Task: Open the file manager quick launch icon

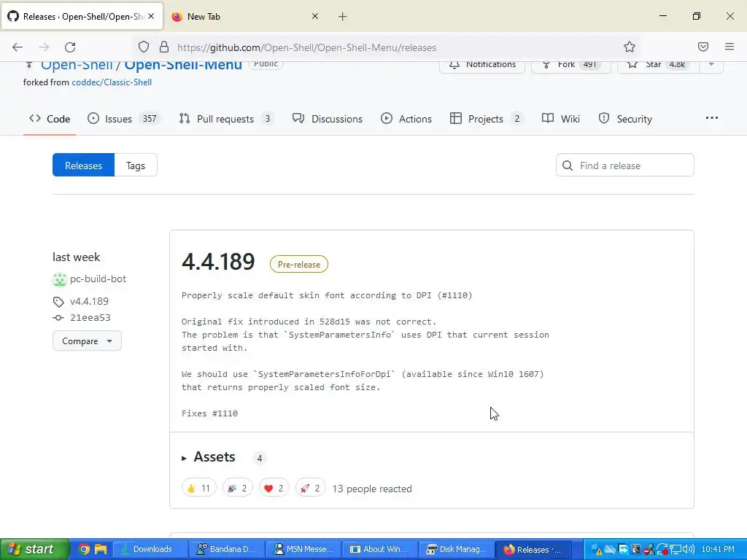Action: tap(101, 549)
